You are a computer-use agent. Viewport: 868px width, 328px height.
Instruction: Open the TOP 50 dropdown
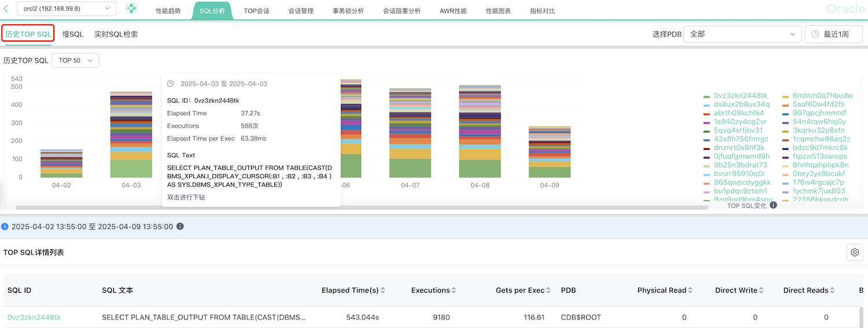tap(75, 60)
